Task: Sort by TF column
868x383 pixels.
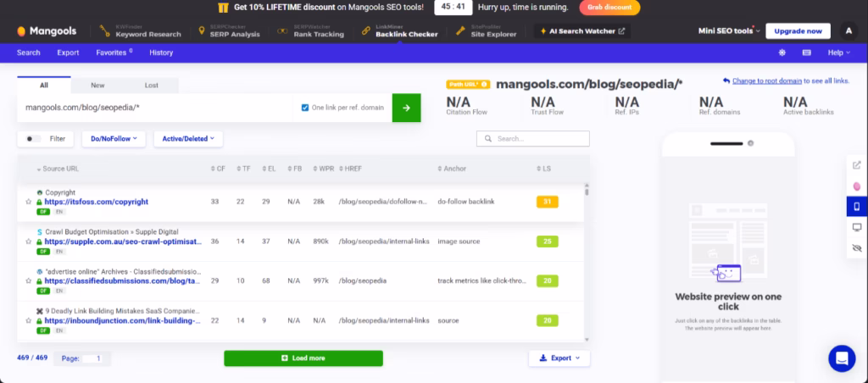Action: [x=243, y=169]
